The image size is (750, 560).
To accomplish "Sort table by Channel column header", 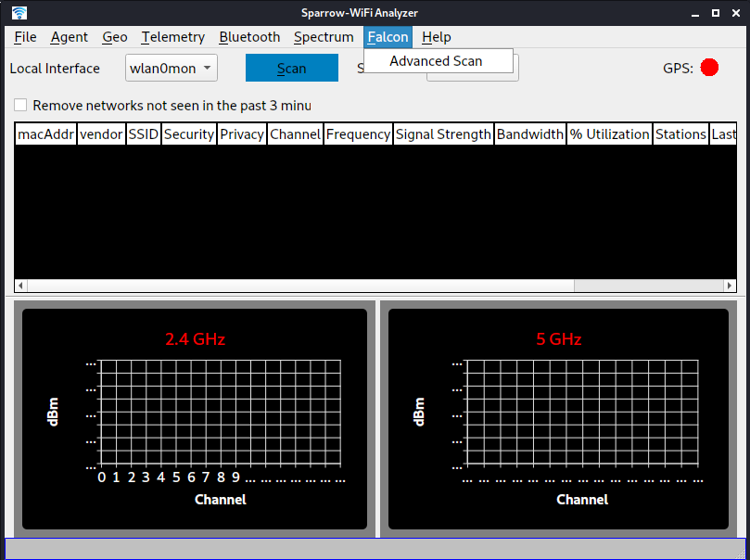I will tap(295, 134).
